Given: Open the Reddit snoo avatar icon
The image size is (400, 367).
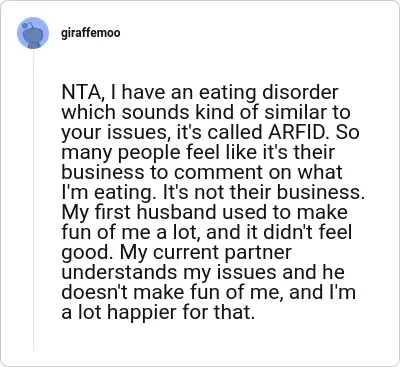Looking at the screenshot, I should click(33, 33).
